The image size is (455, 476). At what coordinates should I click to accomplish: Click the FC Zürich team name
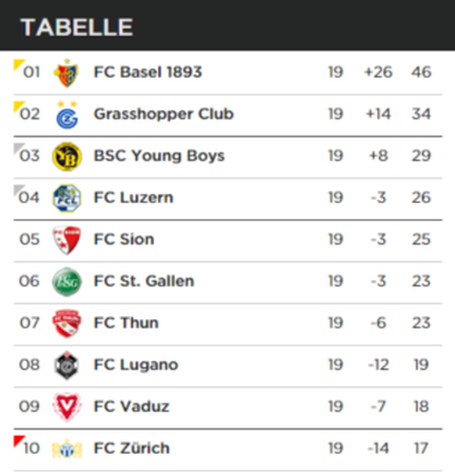click(x=131, y=448)
